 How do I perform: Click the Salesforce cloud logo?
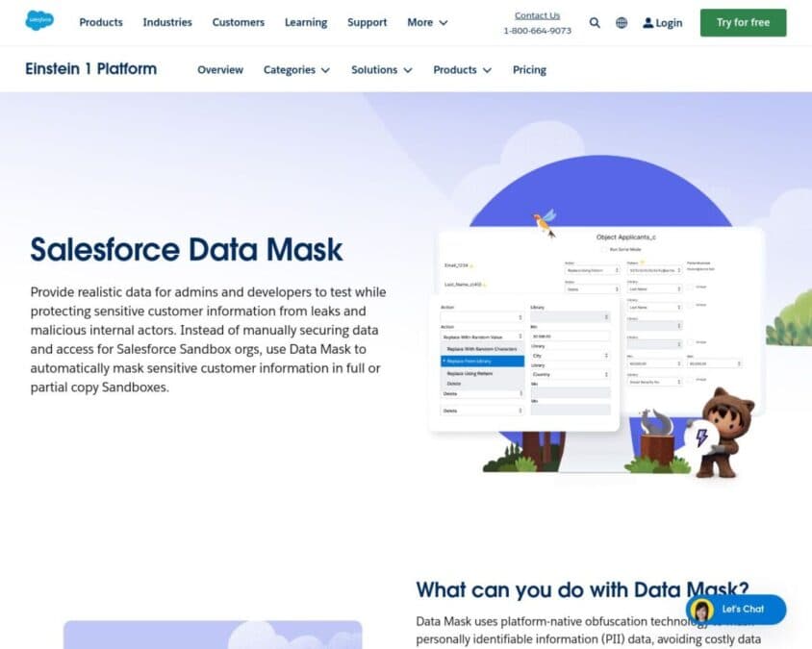(39, 21)
